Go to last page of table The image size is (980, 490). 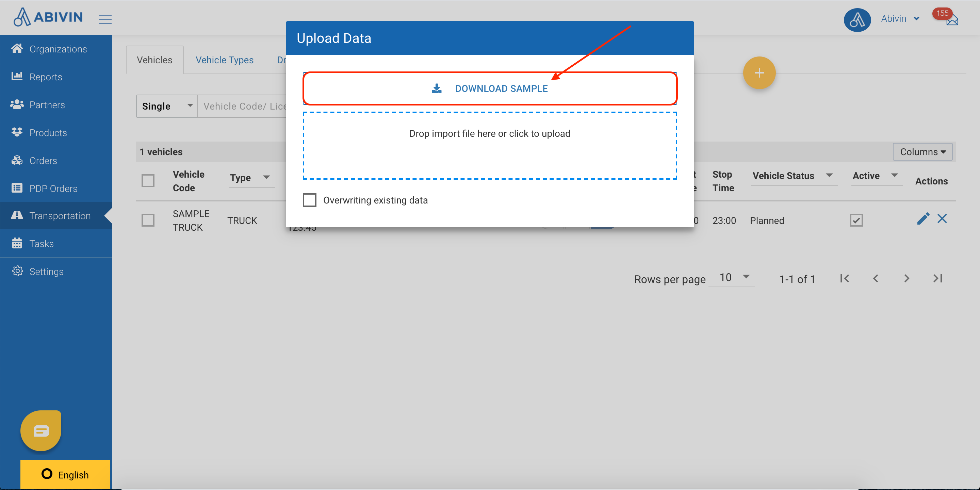pos(938,279)
